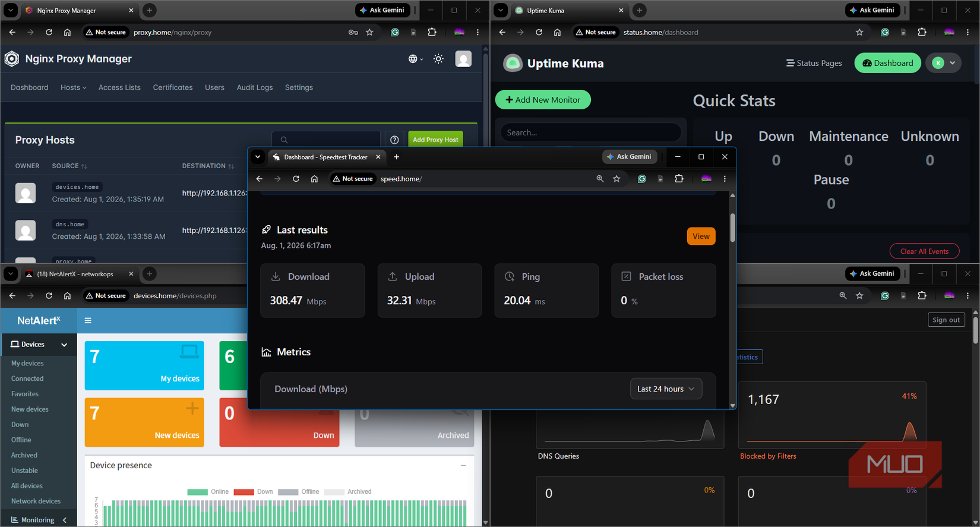Click the Ping clock icon

(x=510, y=277)
